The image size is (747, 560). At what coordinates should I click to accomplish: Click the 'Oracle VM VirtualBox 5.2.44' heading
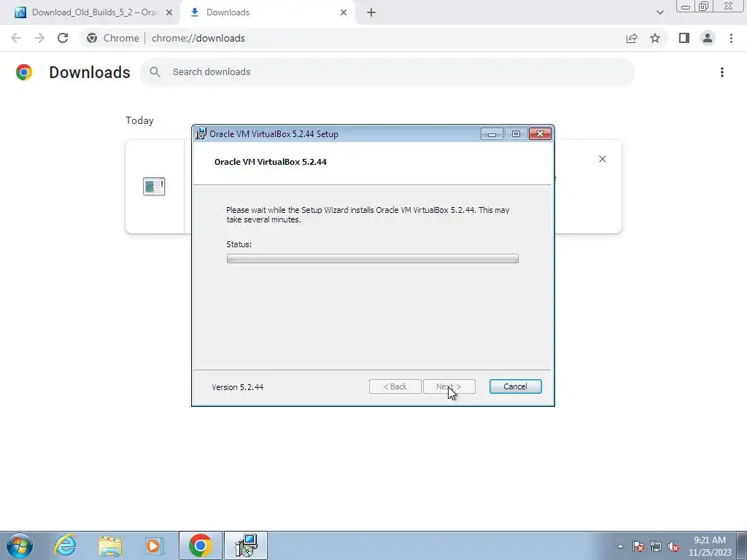point(271,162)
